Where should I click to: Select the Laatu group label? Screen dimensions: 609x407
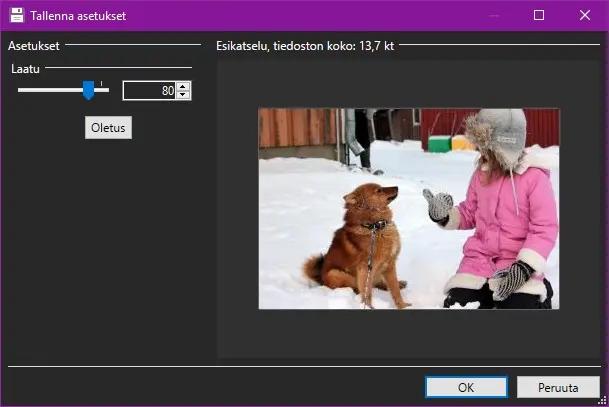click(26, 69)
